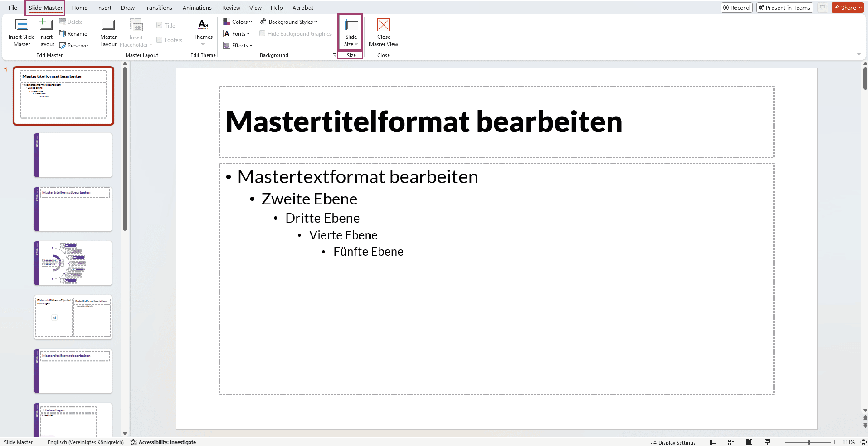Collapse the ribbon with the chevron
This screenshot has width=868, height=446.
click(859, 54)
